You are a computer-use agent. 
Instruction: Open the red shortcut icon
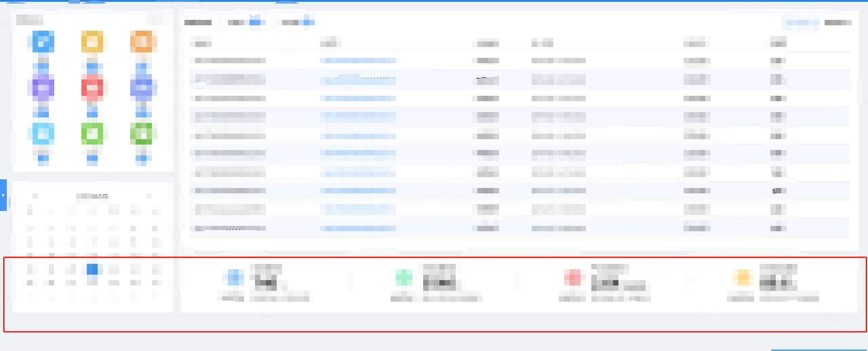pos(92,88)
